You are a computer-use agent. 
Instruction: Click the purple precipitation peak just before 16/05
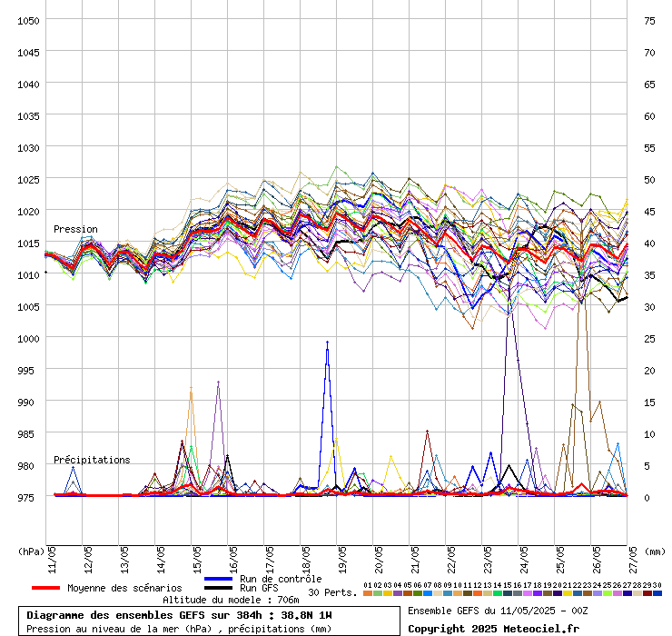tap(218, 382)
